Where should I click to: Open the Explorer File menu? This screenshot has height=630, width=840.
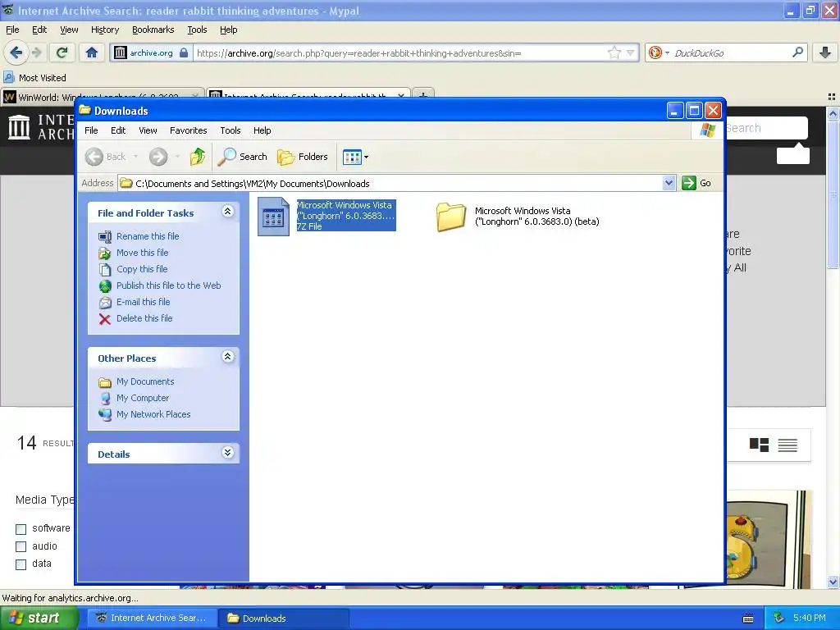point(91,130)
